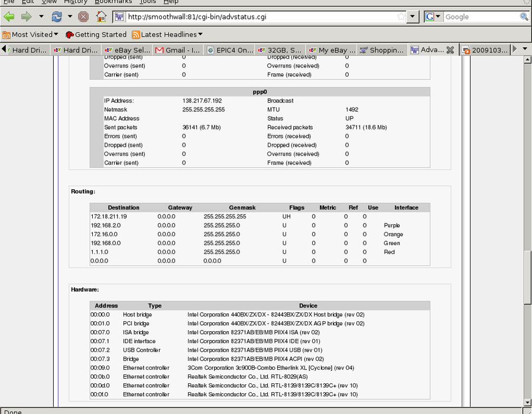Open the Google search engine selector
Screen dimensions: 532x414
(433, 17)
